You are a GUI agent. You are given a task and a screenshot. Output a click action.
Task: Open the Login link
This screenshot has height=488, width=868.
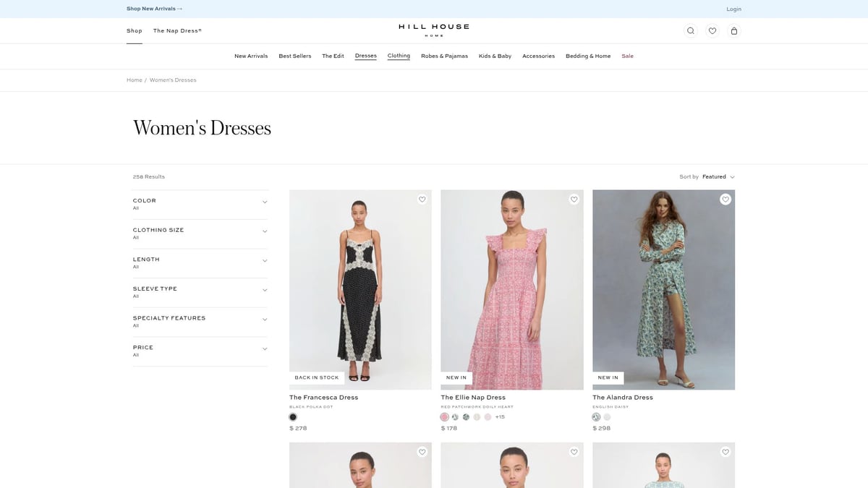click(733, 9)
